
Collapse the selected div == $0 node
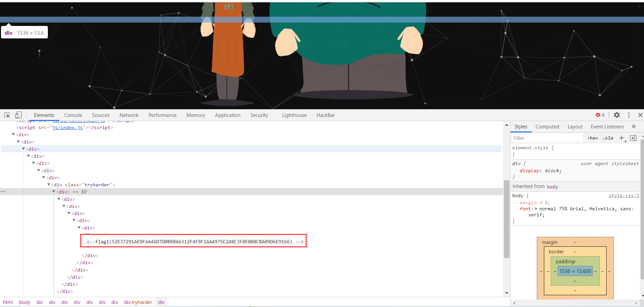[x=54, y=192]
